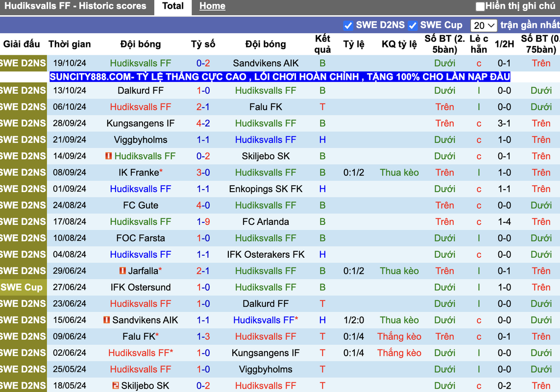This screenshot has height=392, width=560.
Task: Click the 'Thời gian' column header
Action: coord(70,44)
